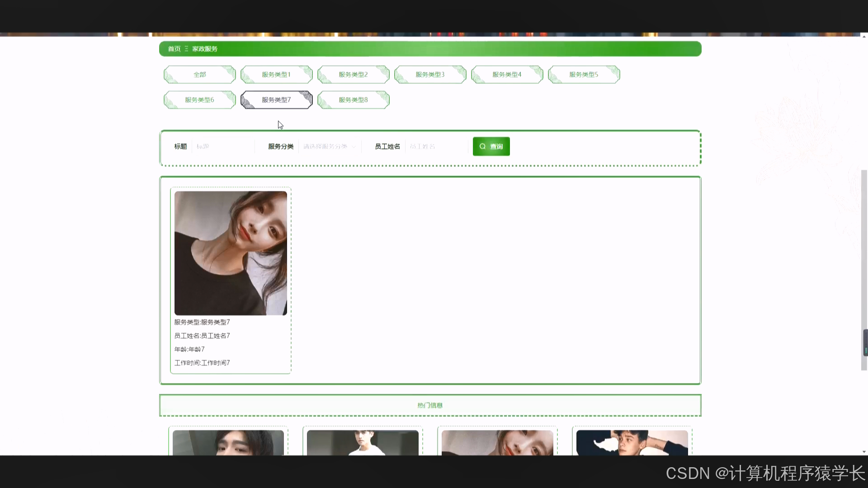
Task: Open fourth 热门信息 thumbnail with dark background
Action: click(x=632, y=442)
